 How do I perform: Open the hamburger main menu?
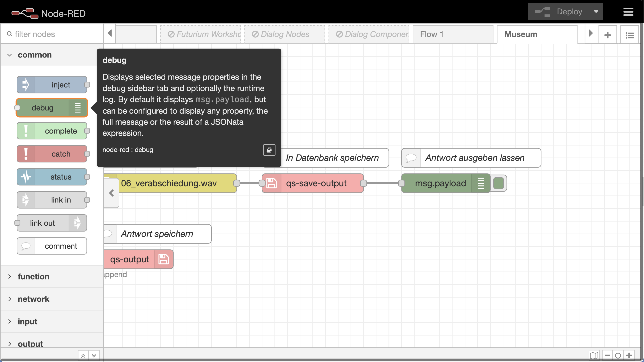pos(628,11)
